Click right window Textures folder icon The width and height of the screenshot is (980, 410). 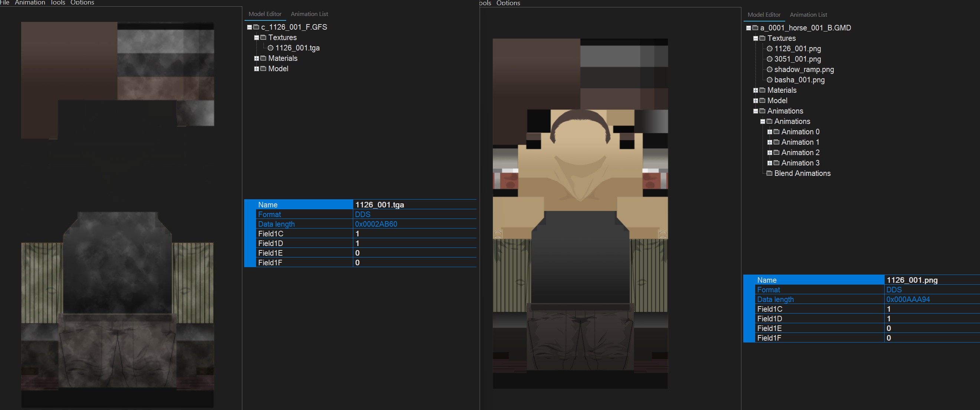coord(763,38)
